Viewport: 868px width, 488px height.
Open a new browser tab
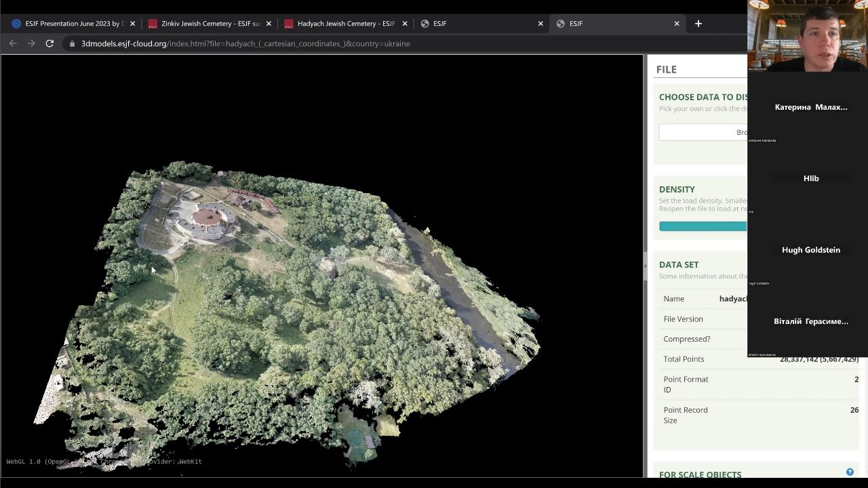coord(698,24)
